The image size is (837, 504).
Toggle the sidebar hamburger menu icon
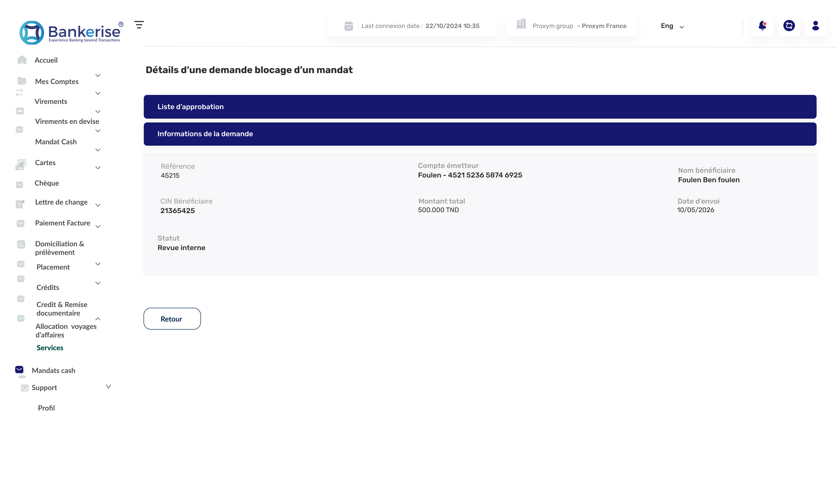(x=139, y=25)
